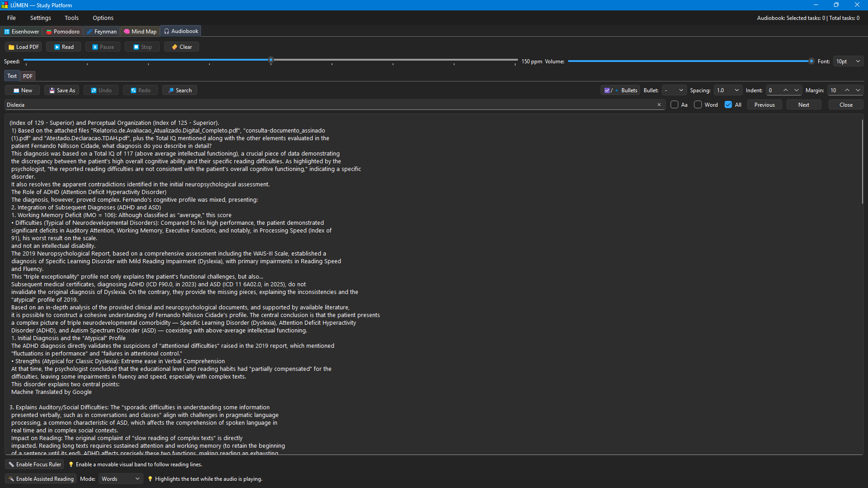Viewport: 868px width, 488px height.
Task: Select the Text view tab
Action: click(12, 76)
